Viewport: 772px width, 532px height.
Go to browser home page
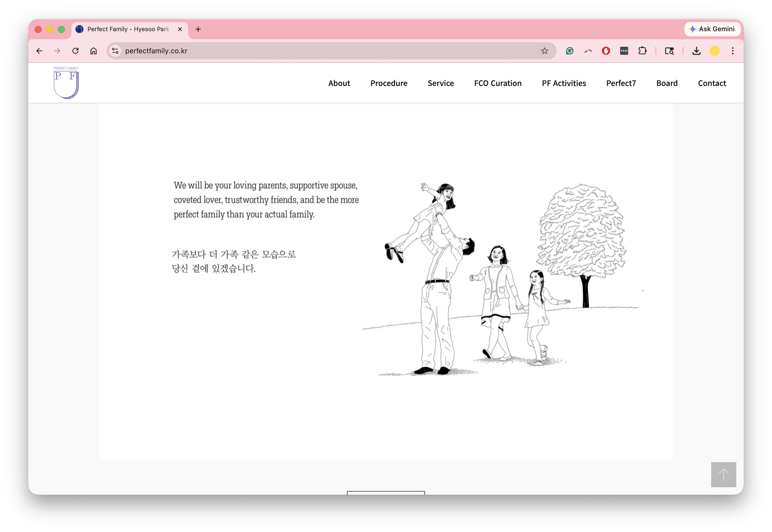tap(94, 51)
